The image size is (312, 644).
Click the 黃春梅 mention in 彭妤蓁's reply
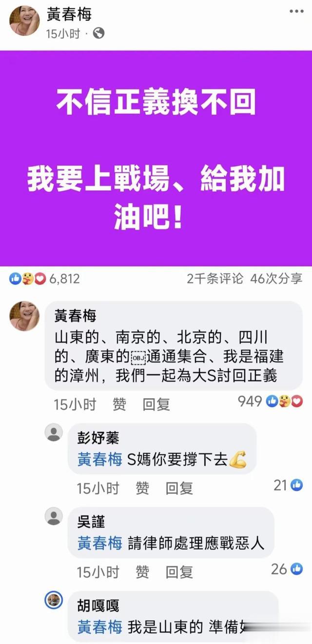(99, 459)
